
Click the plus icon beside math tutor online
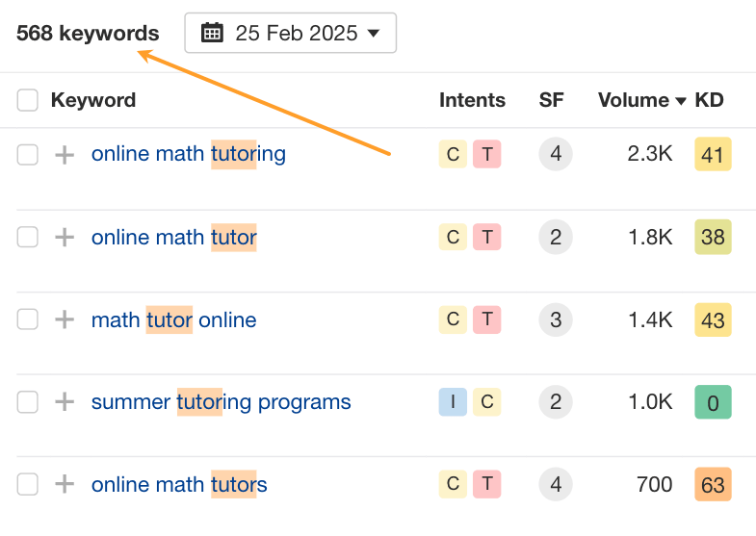click(65, 320)
